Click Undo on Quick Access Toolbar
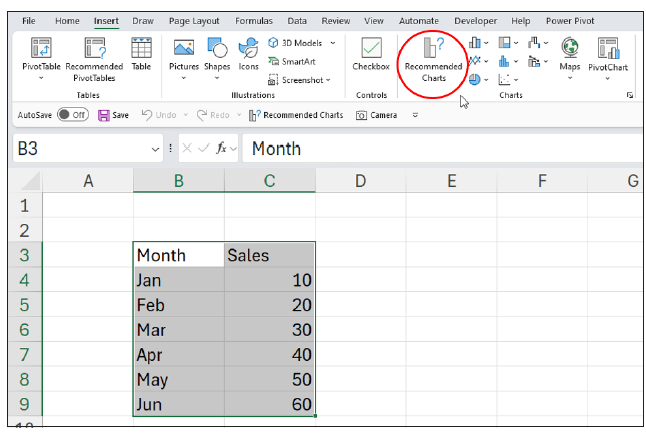 tap(159, 115)
